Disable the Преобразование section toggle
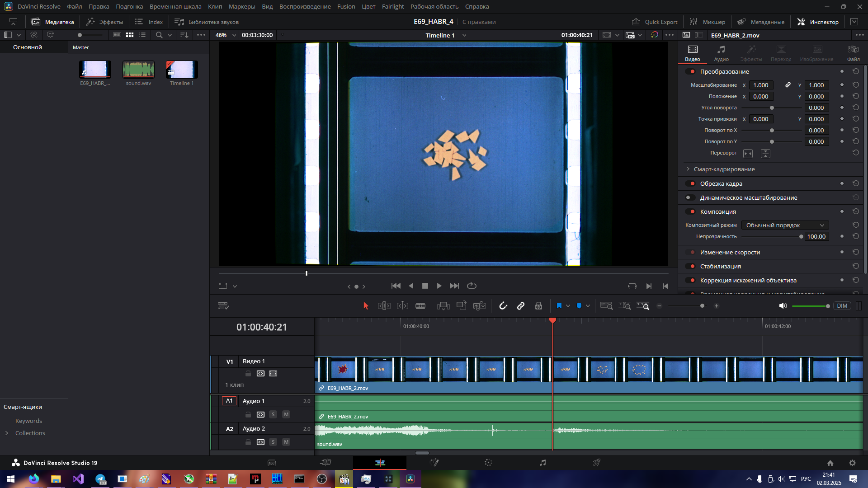Screen dimensions: 868x488 pos(690,71)
